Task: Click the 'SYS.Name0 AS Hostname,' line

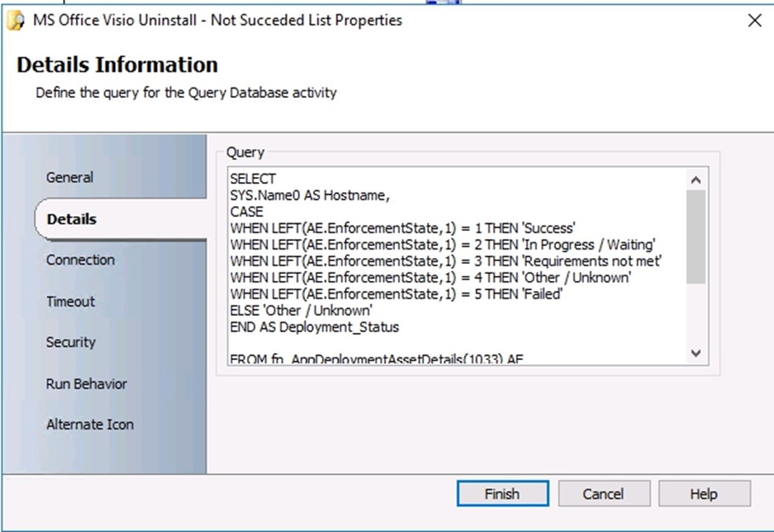Action: pyautogui.click(x=310, y=196)
